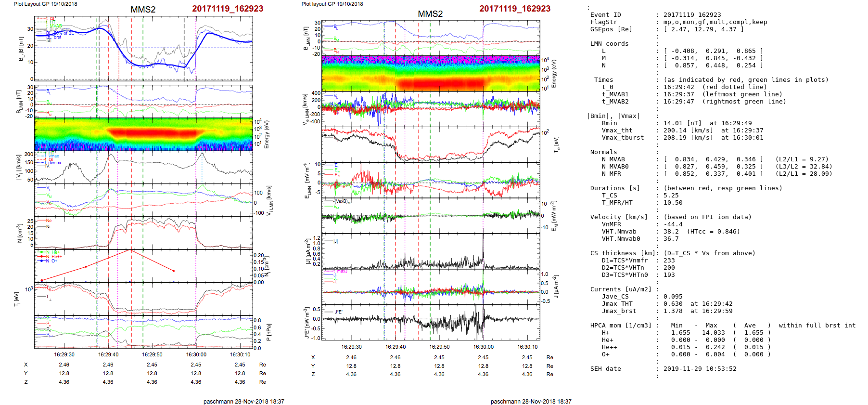The image size is (868, 405).
Task: Click the right plot footer 'paschmann 28-Nov-2018 18:37'
Action: 531,401
